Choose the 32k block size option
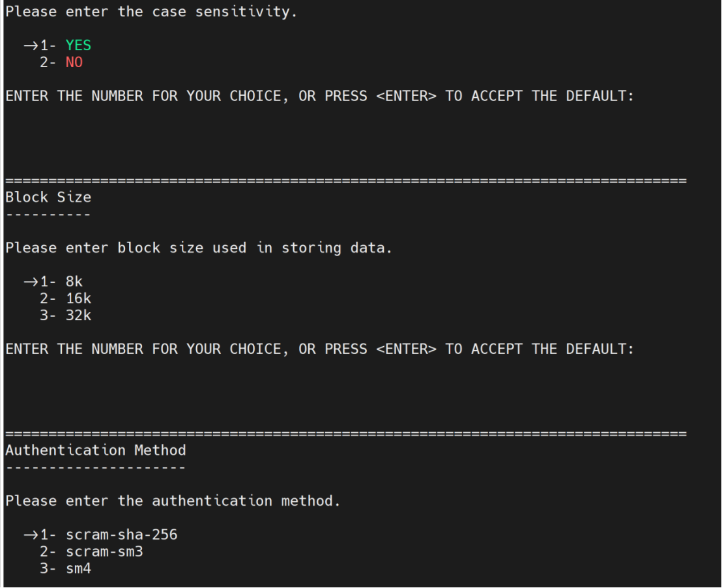Viewport: 722px width, 588px height. click(x=78, y=316)
